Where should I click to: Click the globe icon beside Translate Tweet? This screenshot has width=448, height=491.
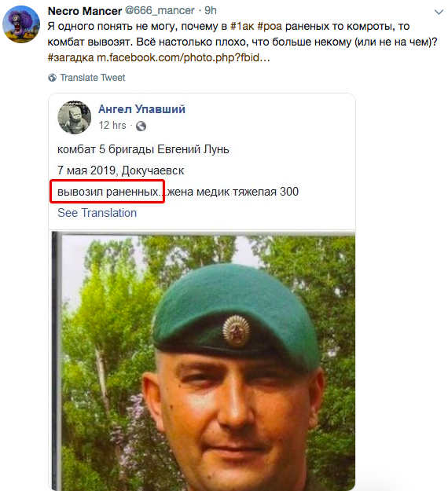click(x=53, y=78)
